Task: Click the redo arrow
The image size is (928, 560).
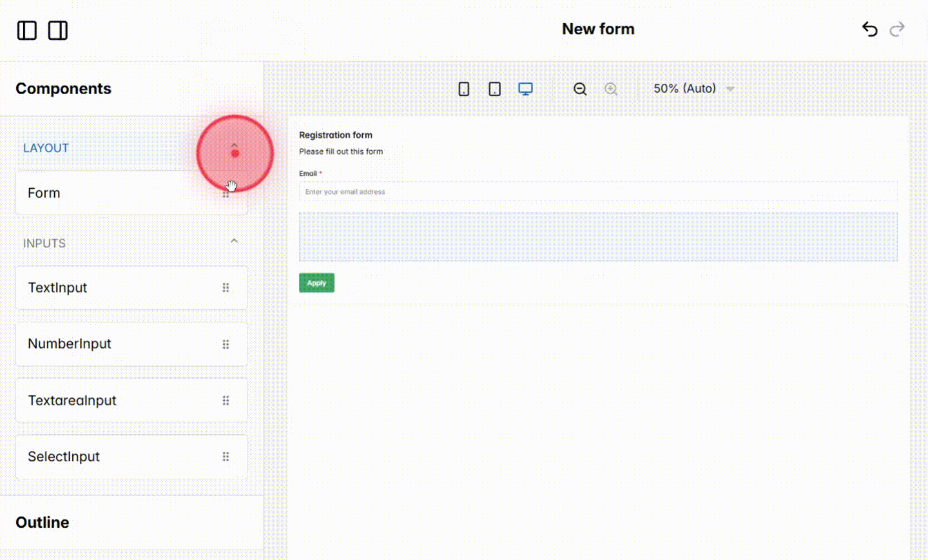Action: 897,29
